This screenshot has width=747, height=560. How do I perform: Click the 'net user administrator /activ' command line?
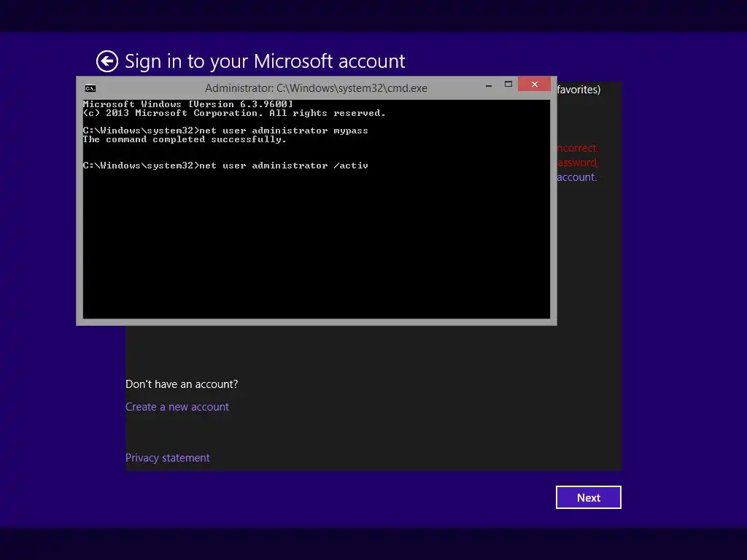pyautogui.click(x=225, y=166)
